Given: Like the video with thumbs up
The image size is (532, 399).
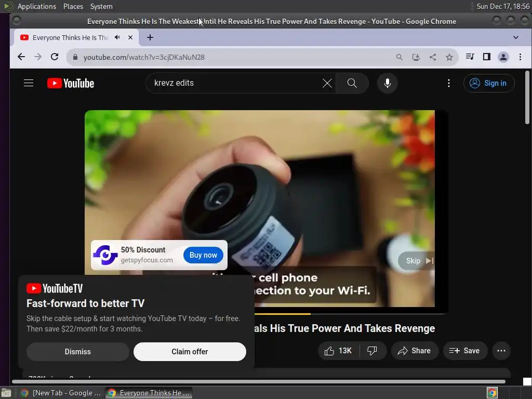Looking at the screenshot, I should pos(339,351).
